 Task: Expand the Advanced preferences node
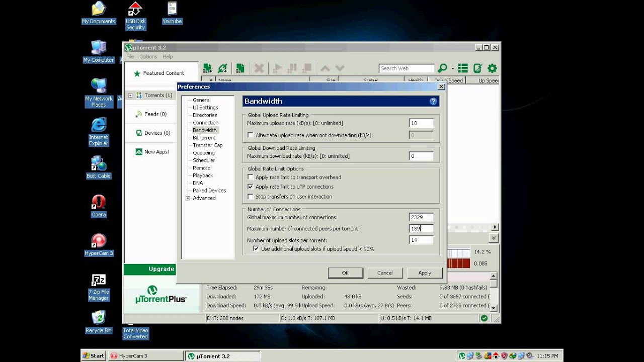pyautogui.click(x=188, y=198)
